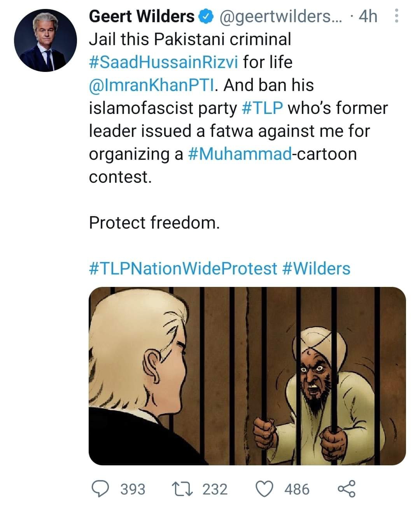Tap the 393 replies count

click(133, 489)
